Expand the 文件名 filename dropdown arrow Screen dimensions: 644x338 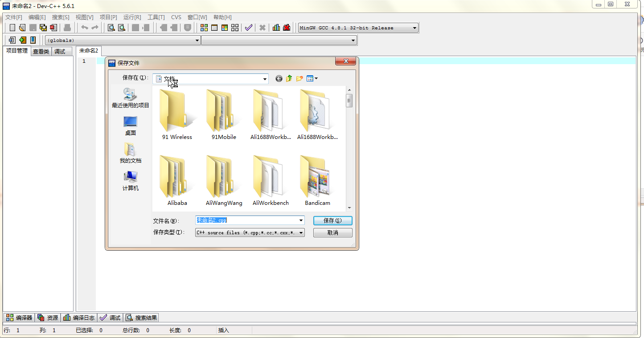(x=301, y=220)
